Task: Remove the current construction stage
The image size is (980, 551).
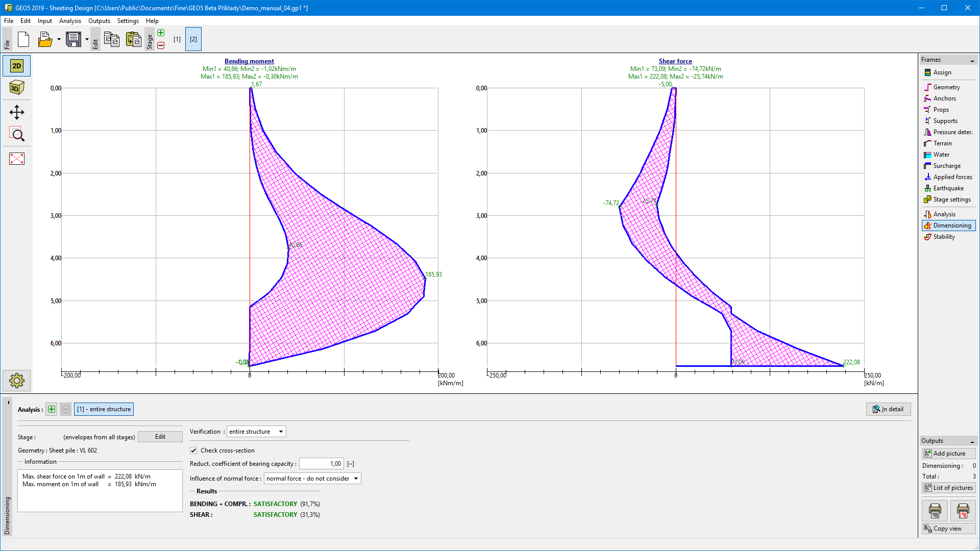Action: click(x=161, y=45)
